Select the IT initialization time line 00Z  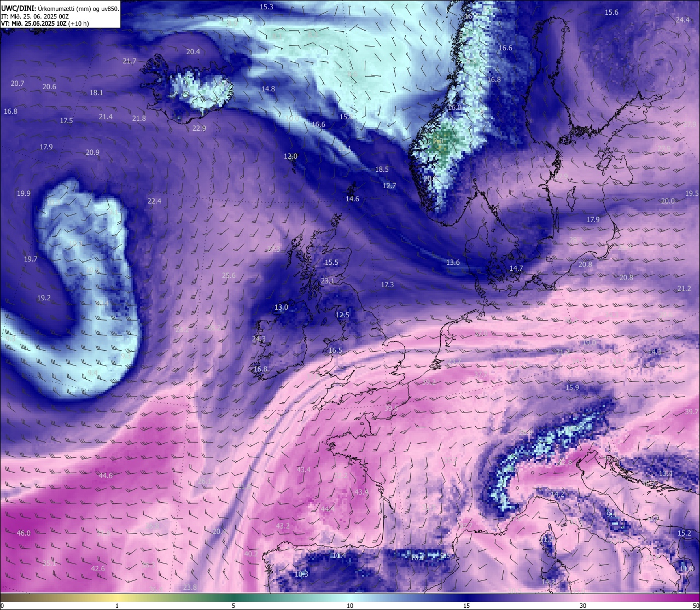[x=35, y=16]
